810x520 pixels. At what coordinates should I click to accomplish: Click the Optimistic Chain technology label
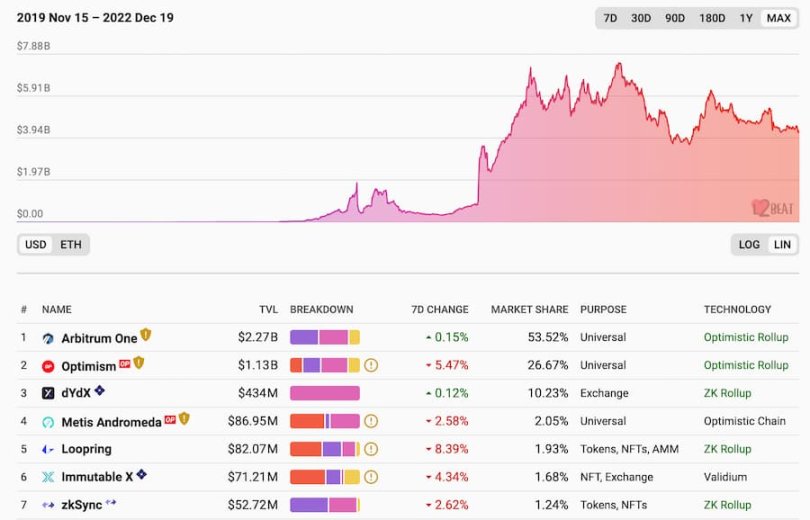(744, 421)
